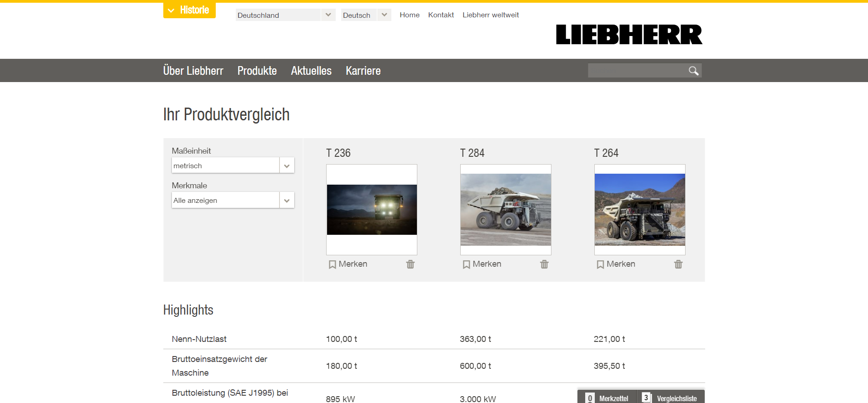Select the 895 kW power value
This screenshot has height=403, width=868.
(340, 398)
